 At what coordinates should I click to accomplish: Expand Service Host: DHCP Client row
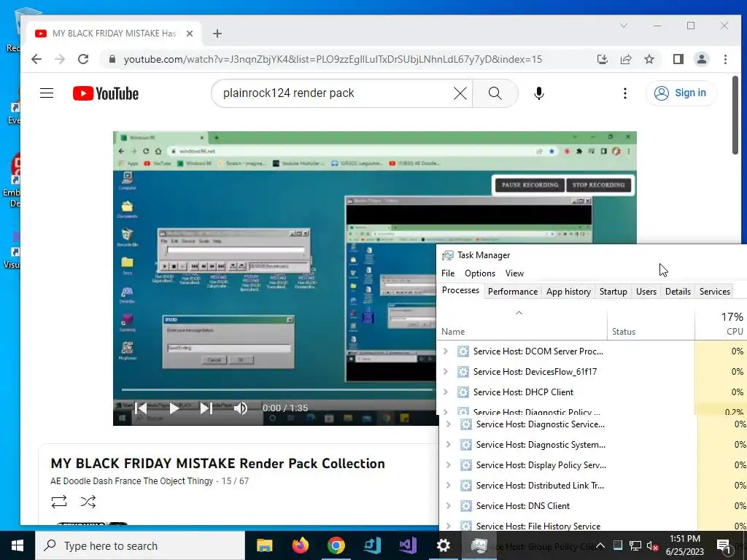[x=446, y=392]
